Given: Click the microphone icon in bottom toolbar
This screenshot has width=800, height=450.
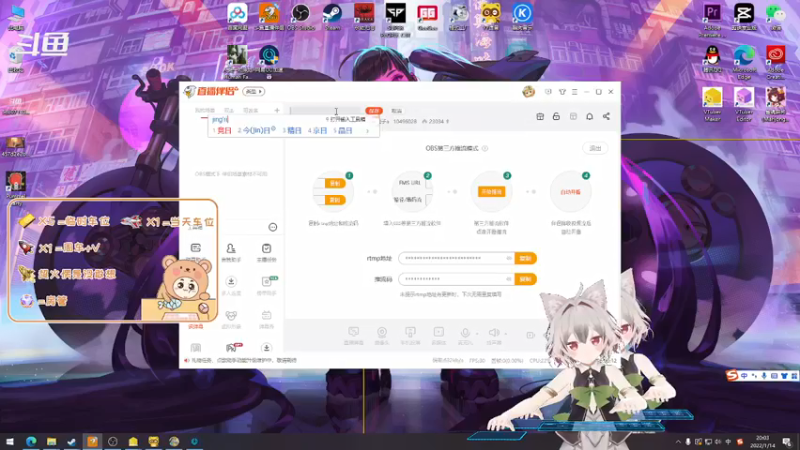Looking at the screenshot, I should (465, 335).
